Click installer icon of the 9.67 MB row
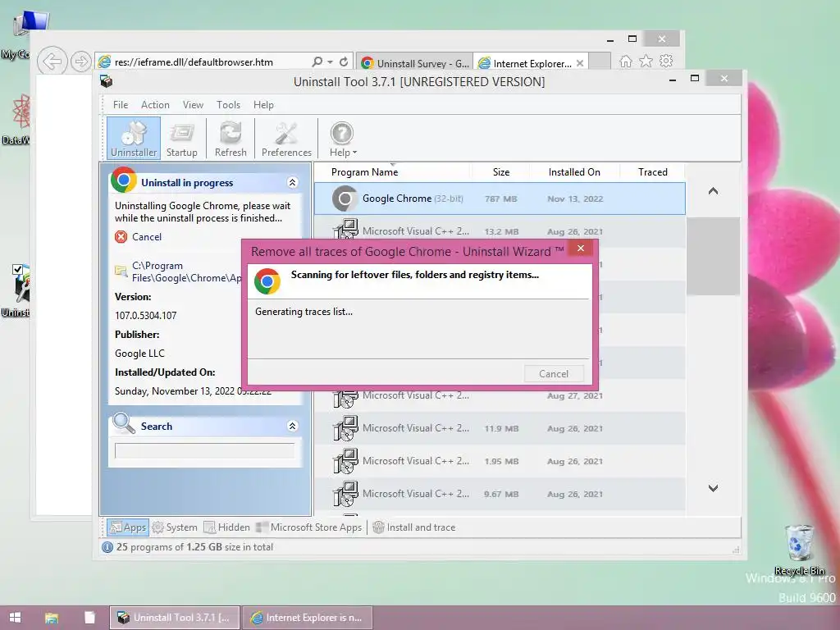This screenshot has height=630, width=840. tap(345, 494)
